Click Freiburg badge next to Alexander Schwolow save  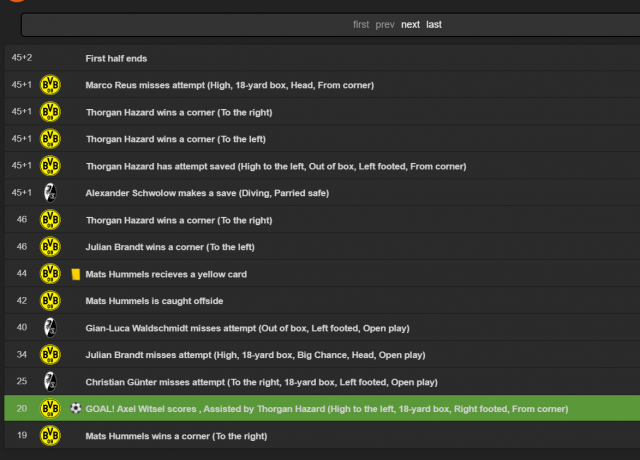click(50, 193)
